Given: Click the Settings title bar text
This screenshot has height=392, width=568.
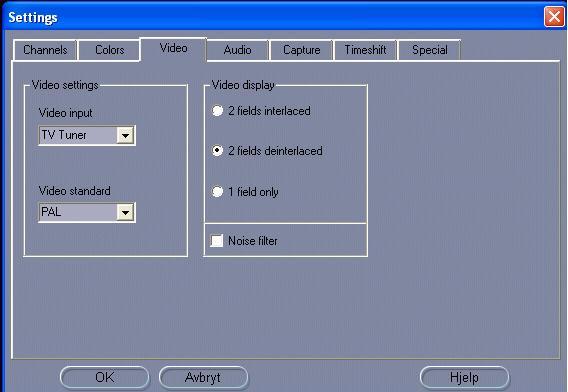Looking at the screenshot, I should [33, 18].
